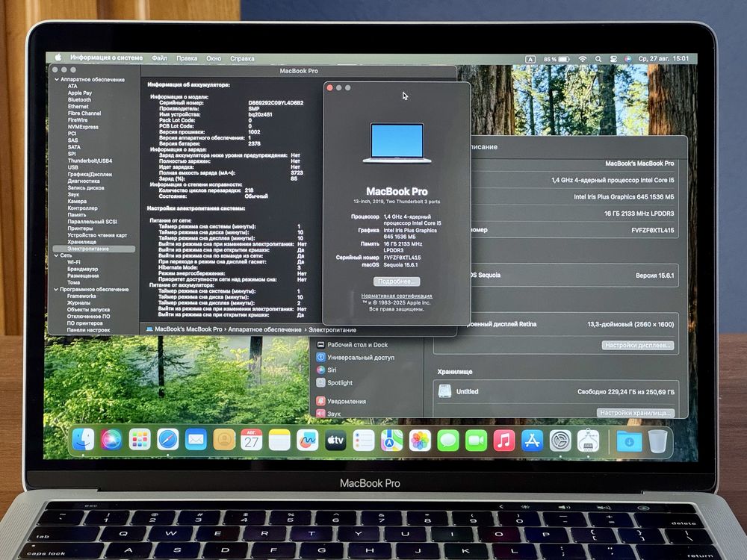Click the Настройки хранилища button

(636, 413)
